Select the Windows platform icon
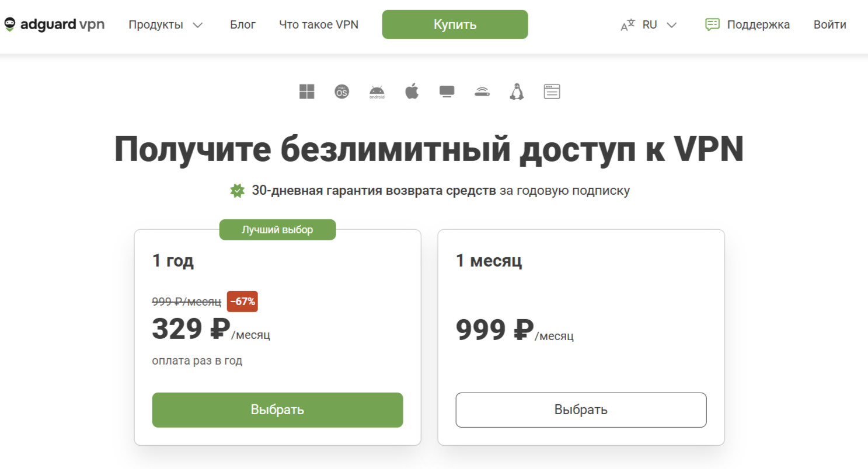The width and height of the screenshot is (868, 469). pyautogui.click(x=307, y=92)
